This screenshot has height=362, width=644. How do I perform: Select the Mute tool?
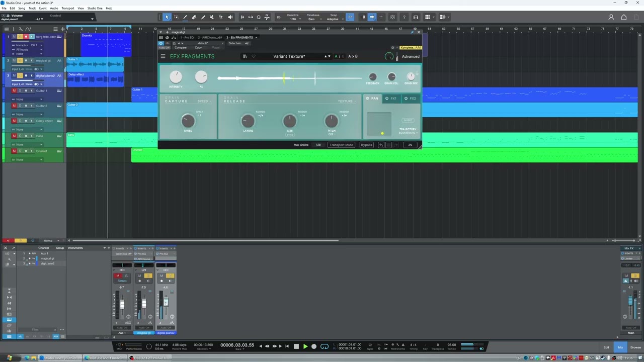coord(212,17)
